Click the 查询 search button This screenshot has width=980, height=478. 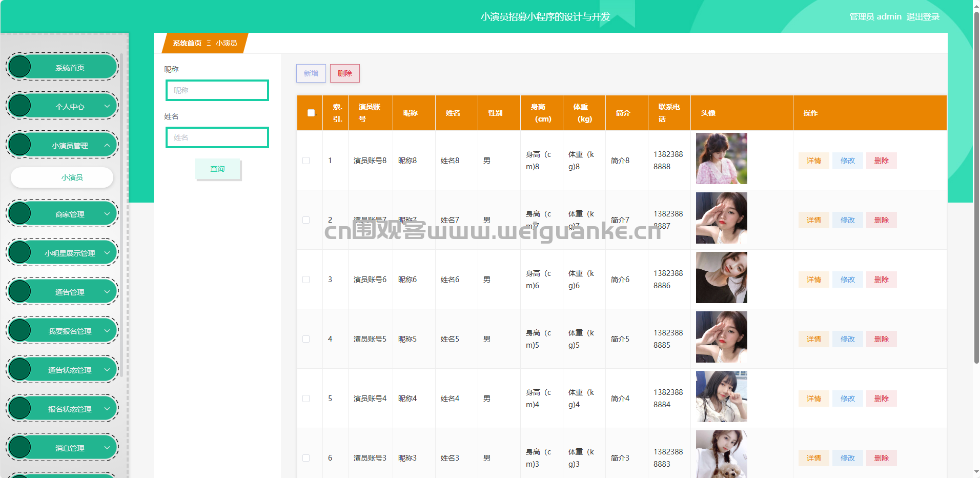click(217, 169)
